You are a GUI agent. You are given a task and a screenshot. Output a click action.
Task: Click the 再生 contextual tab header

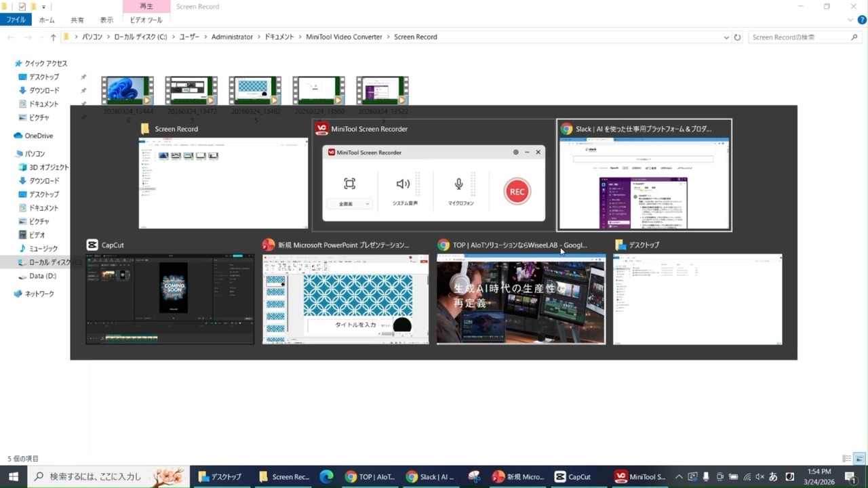(x=146, y=6)
